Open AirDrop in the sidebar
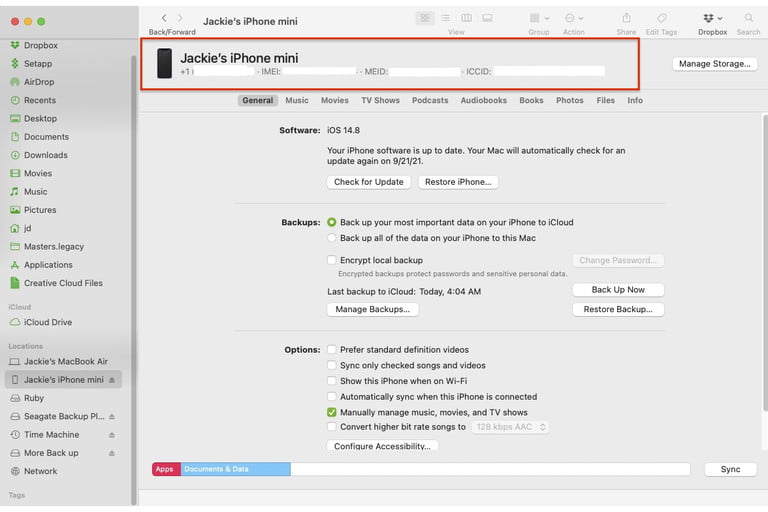 (x=39, y=82)
